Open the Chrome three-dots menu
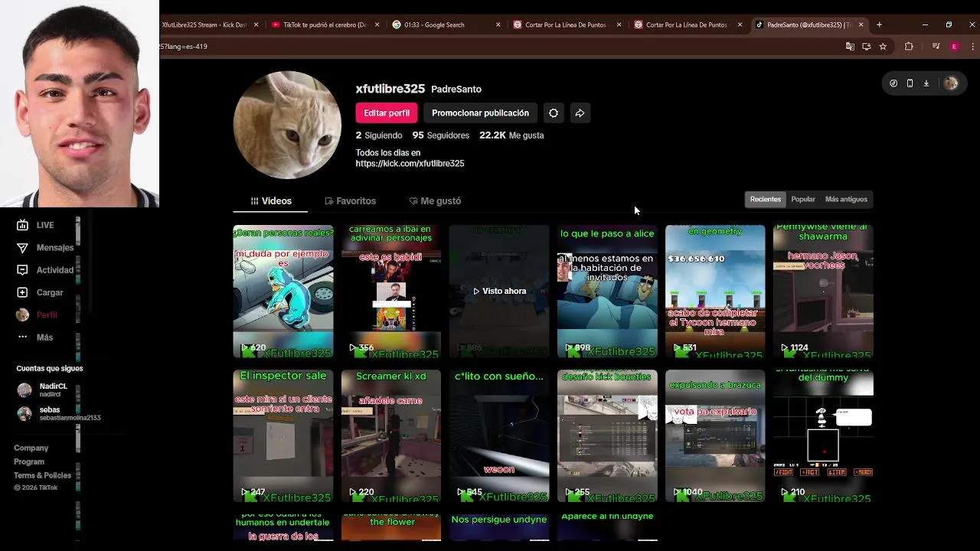This screenshot has width=980, height=551. 972,47
